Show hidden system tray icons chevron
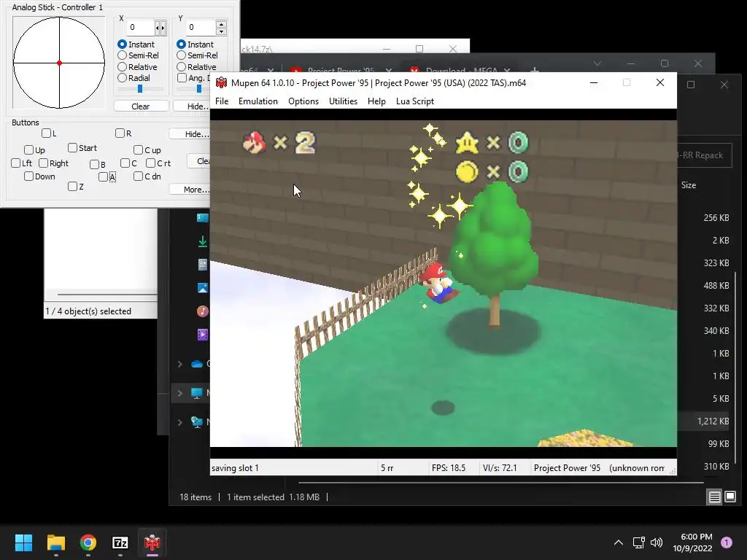Viewport: 747px width, 560px height. pyautogui.click(x=619, y=542)
